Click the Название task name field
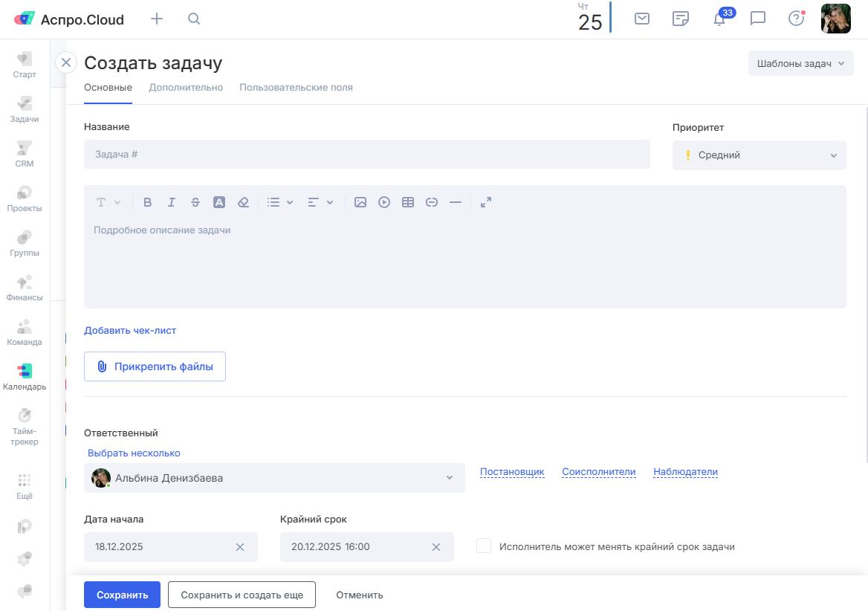 (366, 155)
